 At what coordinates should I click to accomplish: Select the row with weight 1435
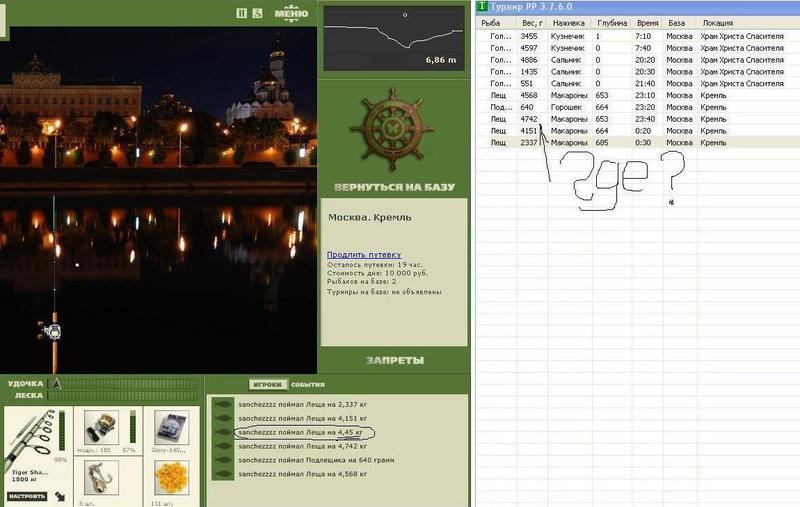tap(638, 72)
